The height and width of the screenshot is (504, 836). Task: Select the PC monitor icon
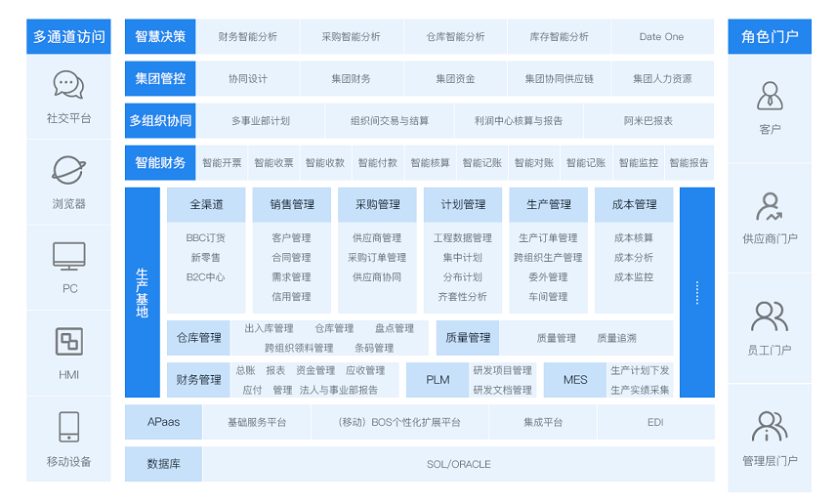point(68,257)
